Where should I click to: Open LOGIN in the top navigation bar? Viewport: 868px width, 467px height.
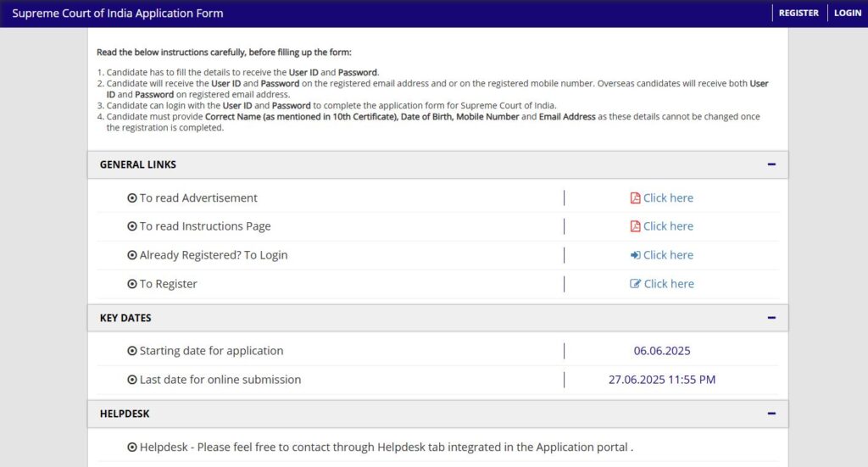coord(848,13)
